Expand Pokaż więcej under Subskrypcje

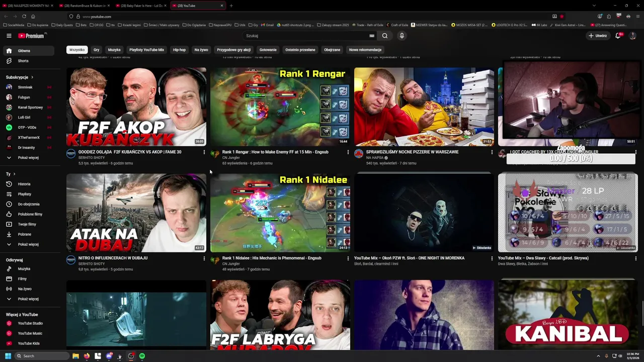28,157
